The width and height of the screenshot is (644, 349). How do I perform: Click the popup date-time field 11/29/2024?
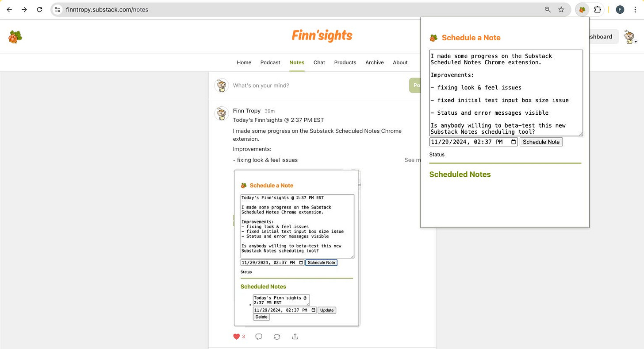click(x=473, y=142)
